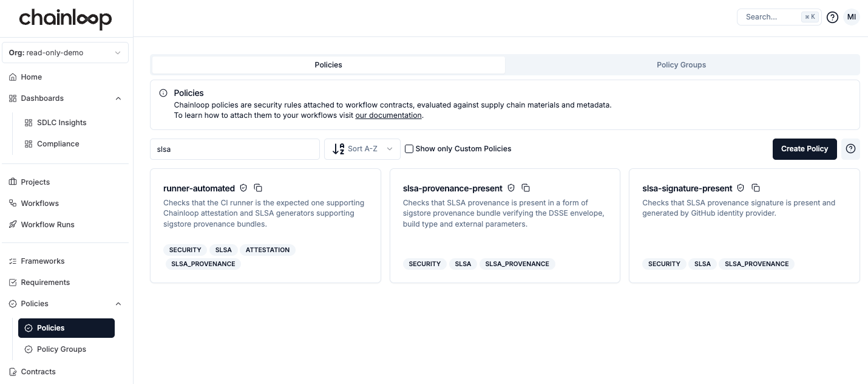Copy the slsa-signature-present policy name
Image resolution: width=868 pixels, height=384 pixels.
(756, 188)
